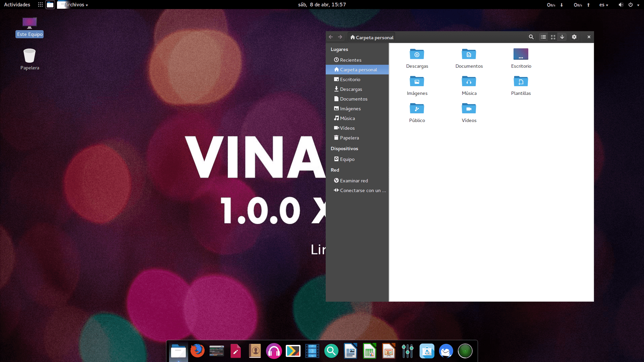Click the Carpeta personal path bar button

(x=372, y=38)
